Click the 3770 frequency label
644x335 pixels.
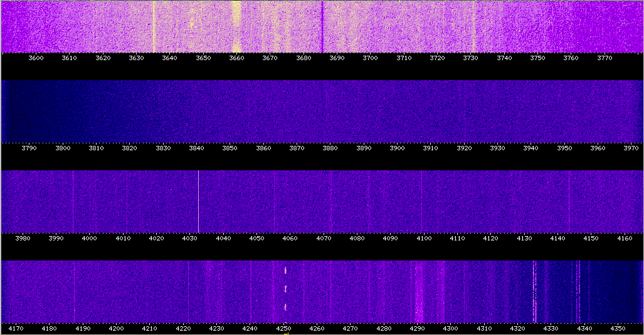pyautogui.click(x=604, y=58)
